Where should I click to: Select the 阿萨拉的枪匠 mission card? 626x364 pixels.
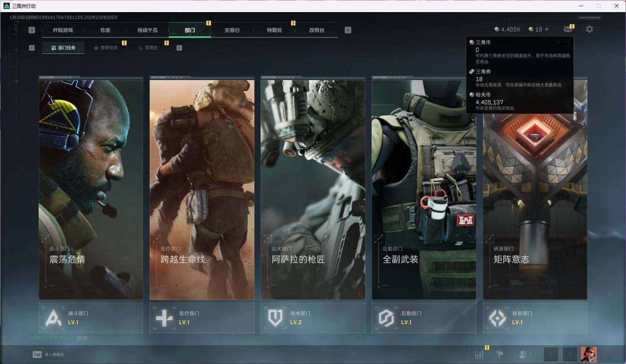[313, 189]
